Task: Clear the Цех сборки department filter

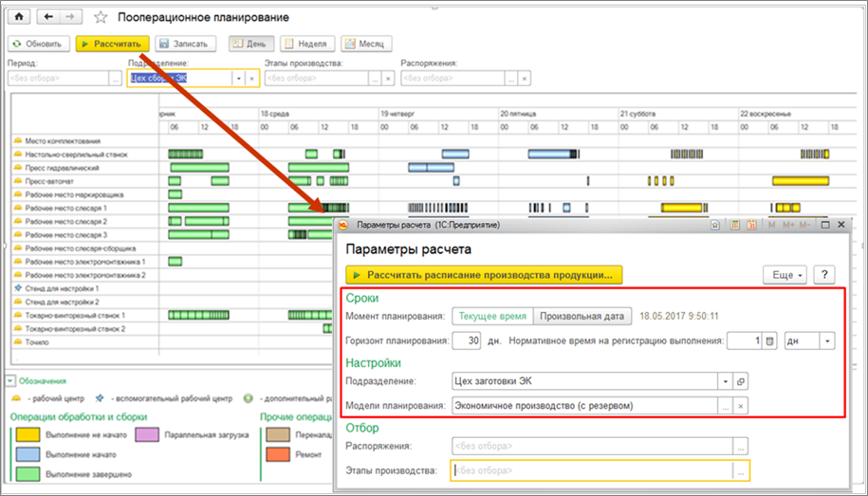Action: coord(252,79)
